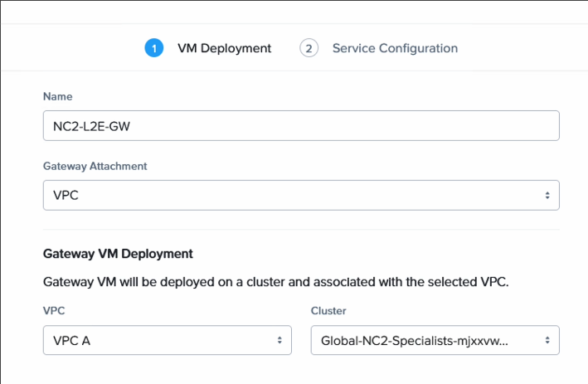Open the Global-NC2-Specialists cluster dropdown
The width and height of the screenshot is (588, 384).
tap(435, 340)
